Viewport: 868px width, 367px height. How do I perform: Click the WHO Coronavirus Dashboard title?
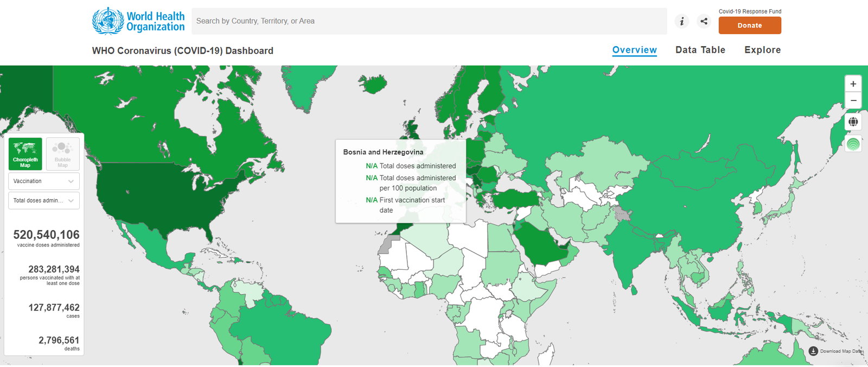pyautogui.click(x=183, y=50)
